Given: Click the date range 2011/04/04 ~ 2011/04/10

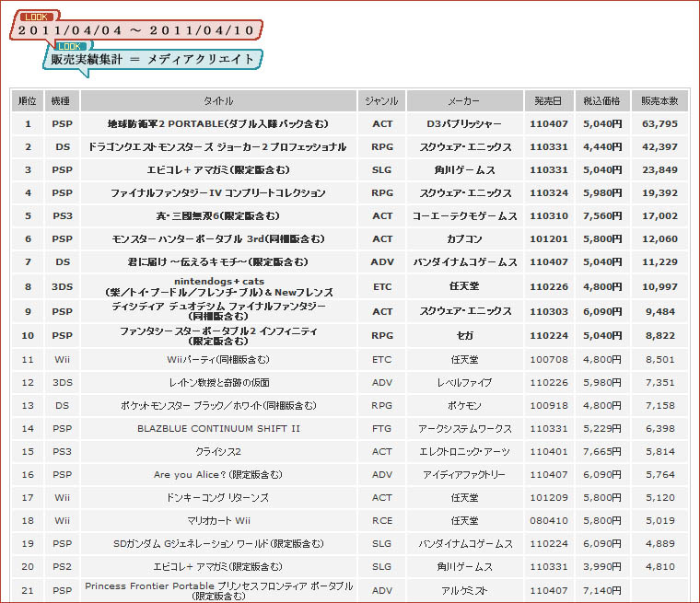Looking at the screenshot, I should point(135,30).
